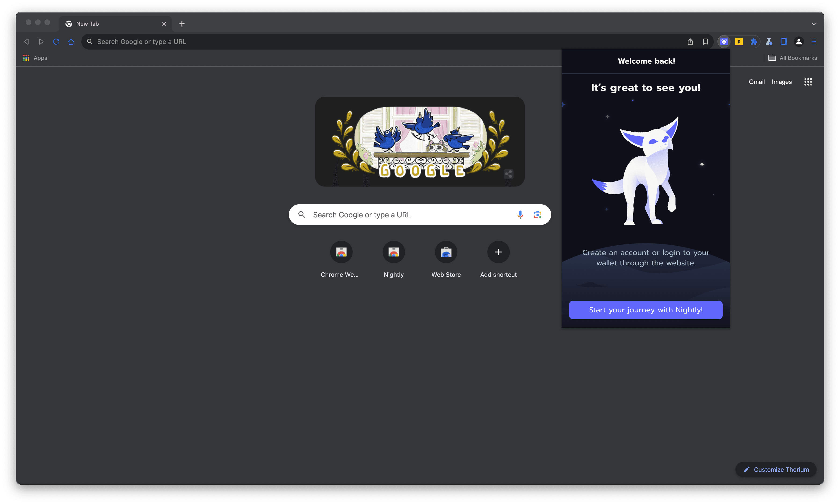Viewport: 840px width, 504px height.
Task: Open the Extensions puzzle piece menu
Action: pos(754,41)
